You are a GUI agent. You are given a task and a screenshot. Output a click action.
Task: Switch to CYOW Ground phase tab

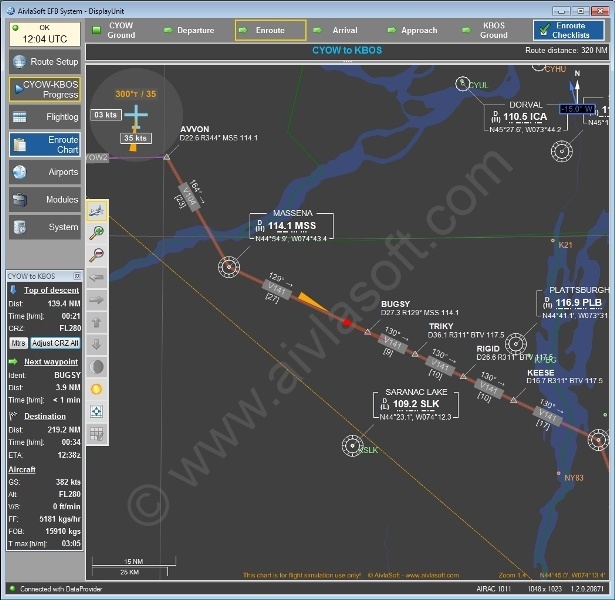pyautogui.click(x=121, y=30)
